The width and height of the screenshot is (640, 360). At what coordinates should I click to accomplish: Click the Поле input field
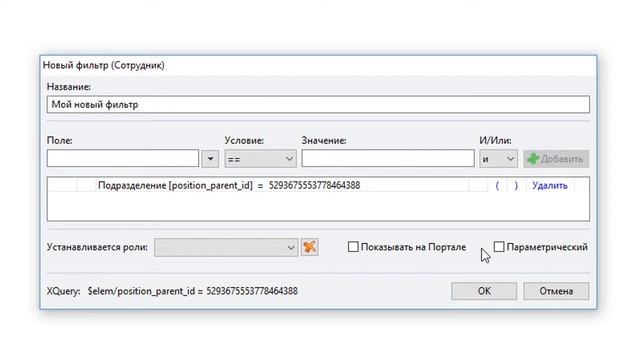(x=123, y=158)
